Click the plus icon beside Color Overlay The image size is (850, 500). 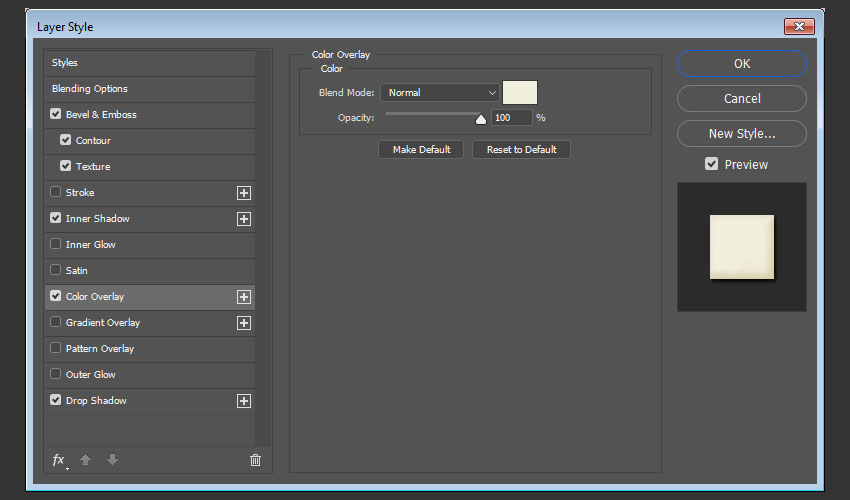[243, 297]
